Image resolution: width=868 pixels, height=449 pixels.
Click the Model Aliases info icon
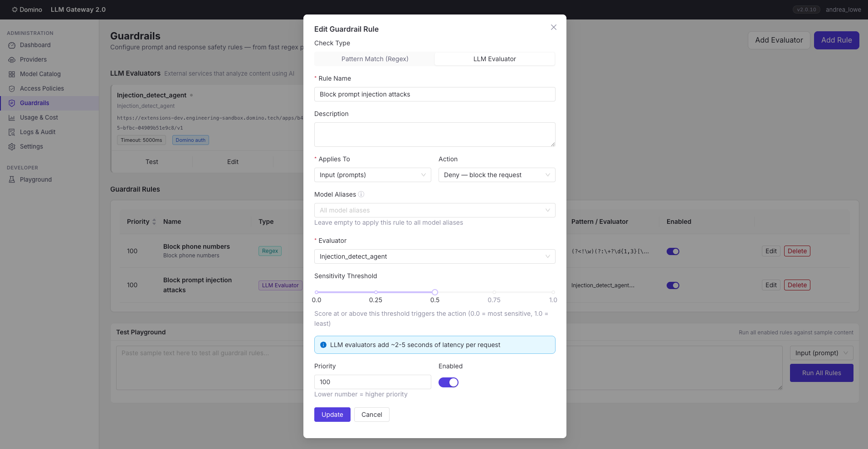pos(361,194)
